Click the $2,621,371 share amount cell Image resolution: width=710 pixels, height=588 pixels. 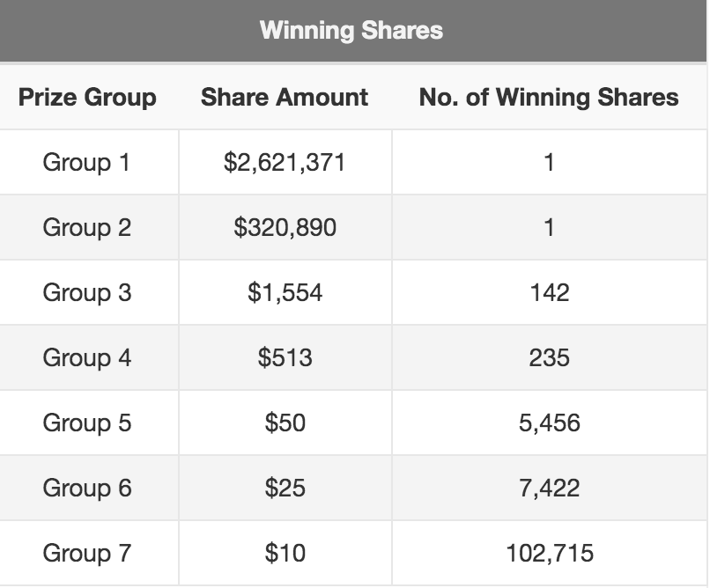pyautogui.click(x=285, y=162)
